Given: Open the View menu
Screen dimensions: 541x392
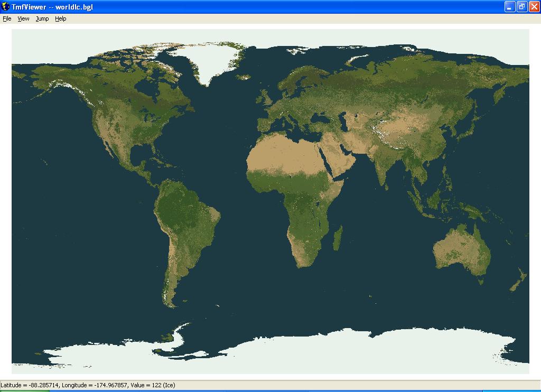Looking at the screenshot, I should point(23,18).
